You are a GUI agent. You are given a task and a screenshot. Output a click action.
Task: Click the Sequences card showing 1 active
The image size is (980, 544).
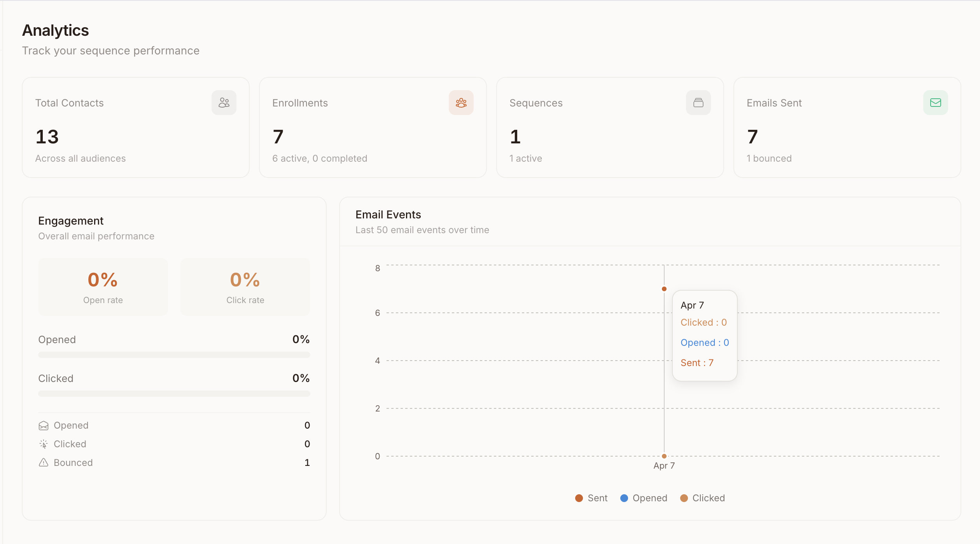pos(609,127)
